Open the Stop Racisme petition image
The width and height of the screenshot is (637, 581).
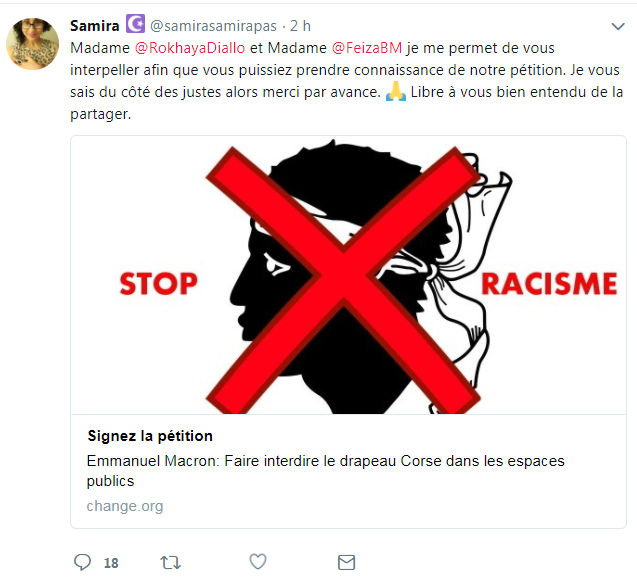point(348,275)
